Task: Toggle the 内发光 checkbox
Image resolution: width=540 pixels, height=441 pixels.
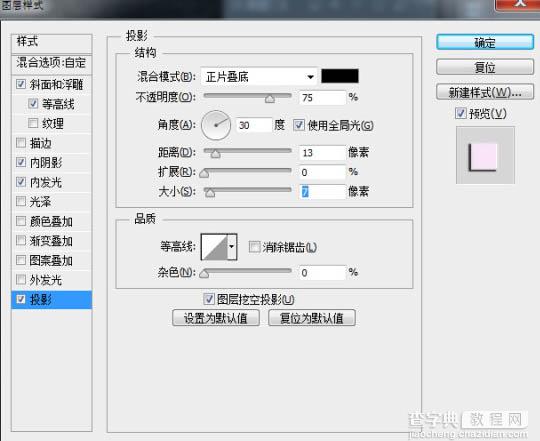Action: [21, 182]
